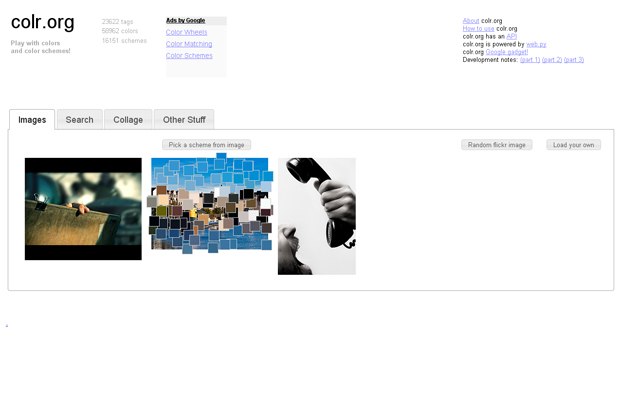Click the Load your own button

573,145
